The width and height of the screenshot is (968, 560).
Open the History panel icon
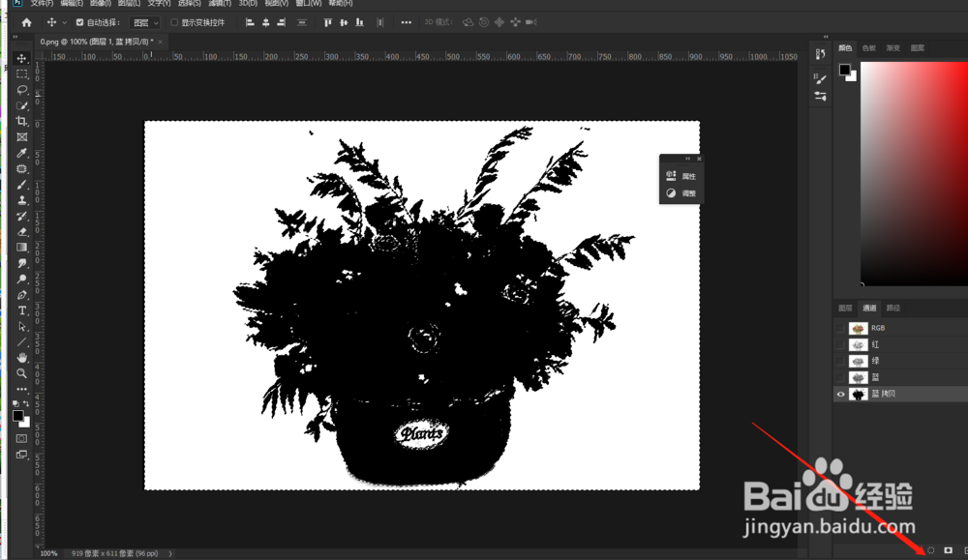(820, 54)
